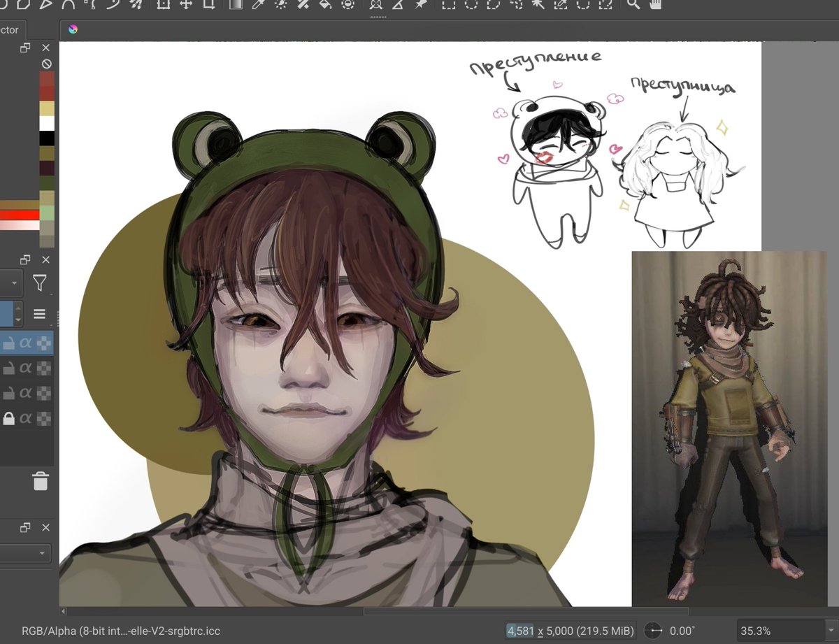
Task: Select the Rectangular Selection tool
Action: [x=448, y=4]
